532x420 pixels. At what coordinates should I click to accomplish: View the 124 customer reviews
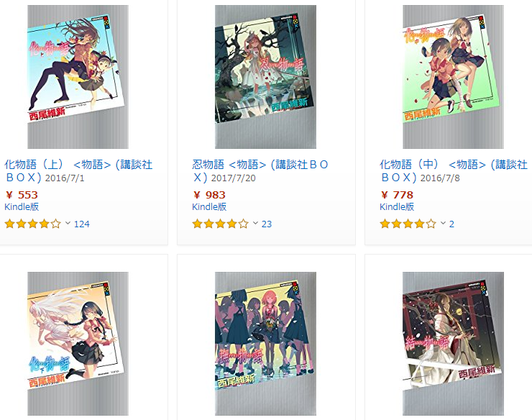(x=82, y=224)
